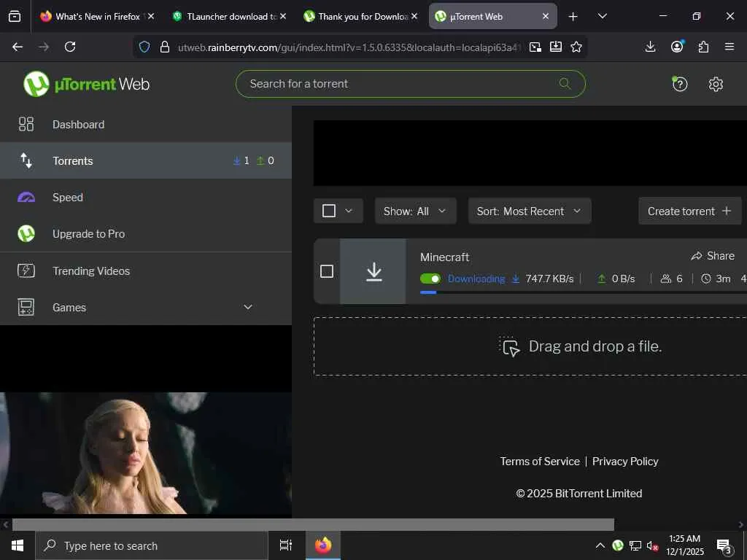The height and width of the screenshot is (560, 747).
Task: Switch to TLauncher download tab
Action: coord(230,16)
